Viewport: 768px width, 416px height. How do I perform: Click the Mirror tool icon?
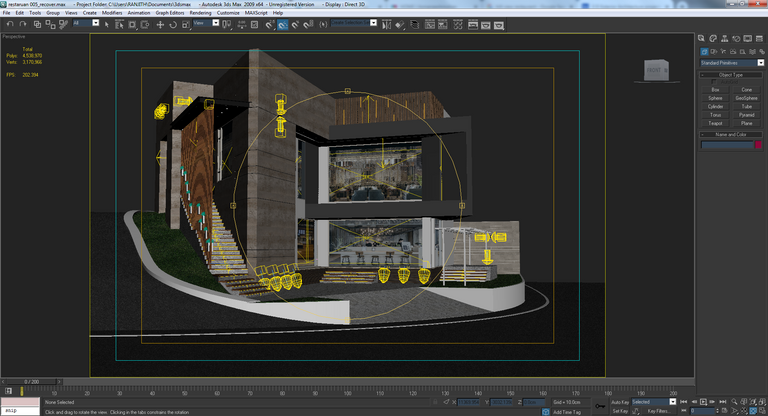click(386, 24)
